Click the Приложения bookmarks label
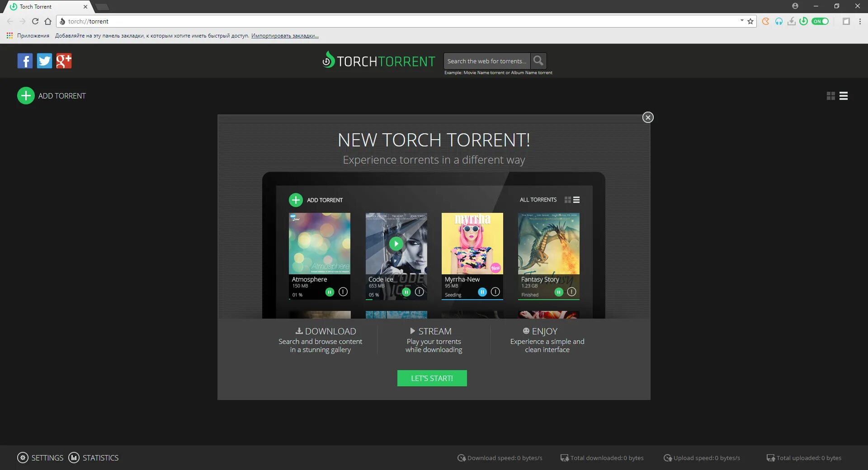868x470 pixels. click(33, 36)
